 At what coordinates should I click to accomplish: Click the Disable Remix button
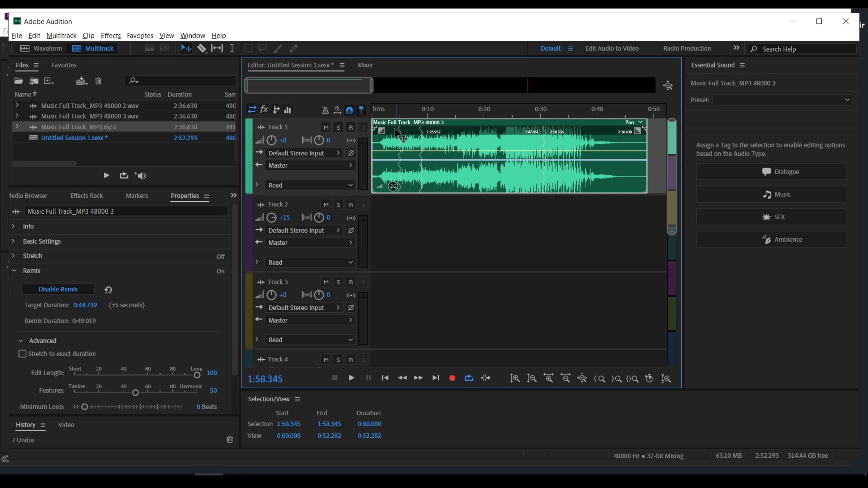[x=58, y=289]
